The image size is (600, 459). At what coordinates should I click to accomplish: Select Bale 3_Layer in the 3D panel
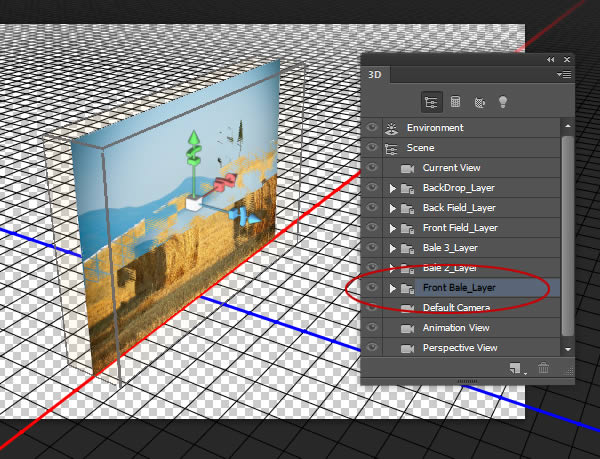coord(471,247)
